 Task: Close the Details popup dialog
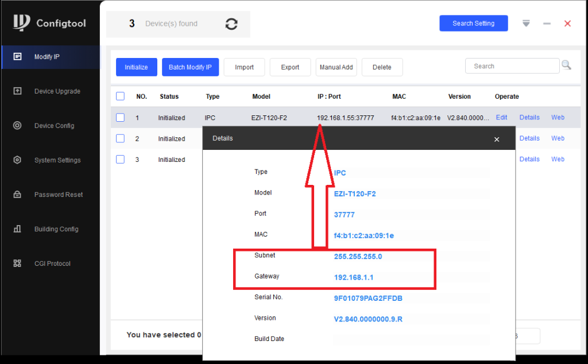tap(497, 139)
